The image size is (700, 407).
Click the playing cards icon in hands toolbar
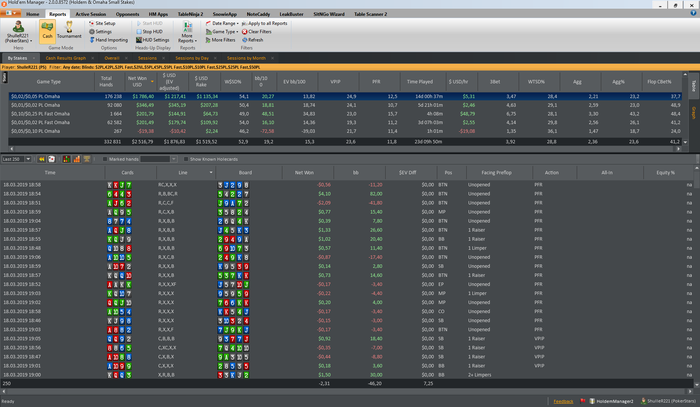tap(51, 159)
